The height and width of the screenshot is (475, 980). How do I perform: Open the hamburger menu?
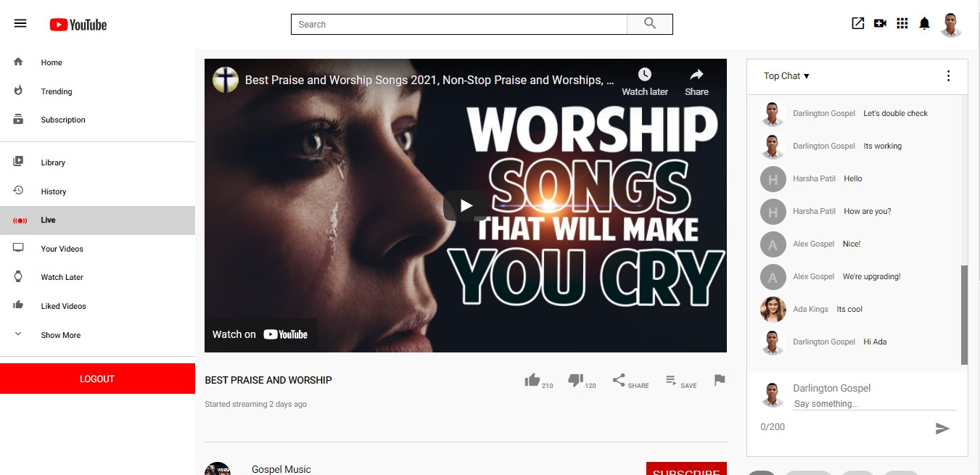click(x=20, y=23)
